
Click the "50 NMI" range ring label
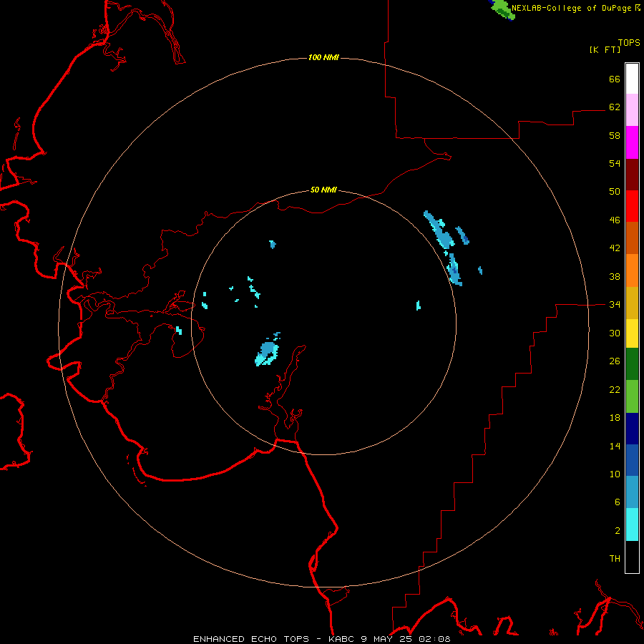[323, 190]
